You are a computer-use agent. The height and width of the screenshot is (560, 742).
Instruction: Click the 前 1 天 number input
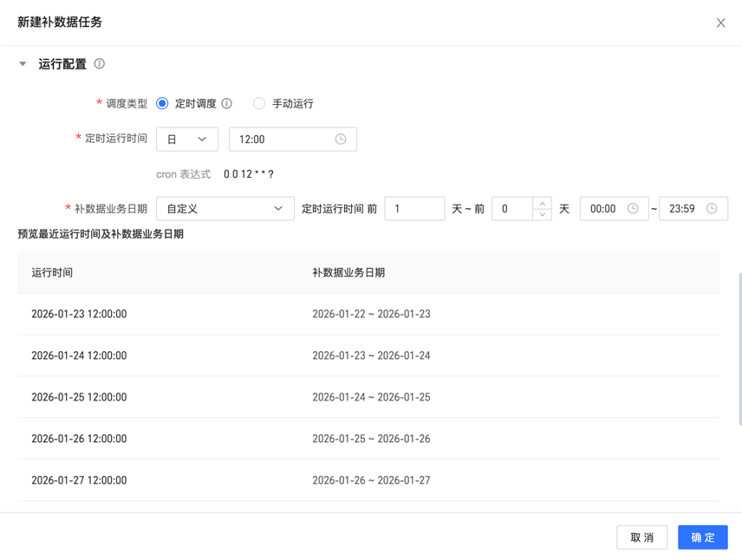point(414,209)
